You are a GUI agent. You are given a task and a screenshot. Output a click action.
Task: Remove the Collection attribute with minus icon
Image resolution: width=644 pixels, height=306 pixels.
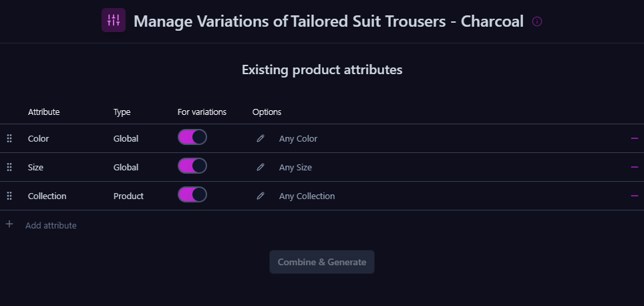(x=634, y=196)
